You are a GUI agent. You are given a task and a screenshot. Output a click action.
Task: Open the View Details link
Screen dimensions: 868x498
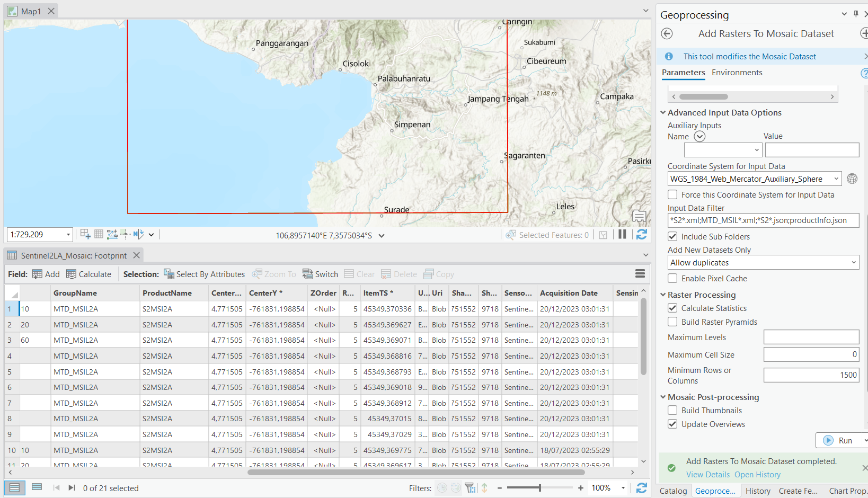707,475
